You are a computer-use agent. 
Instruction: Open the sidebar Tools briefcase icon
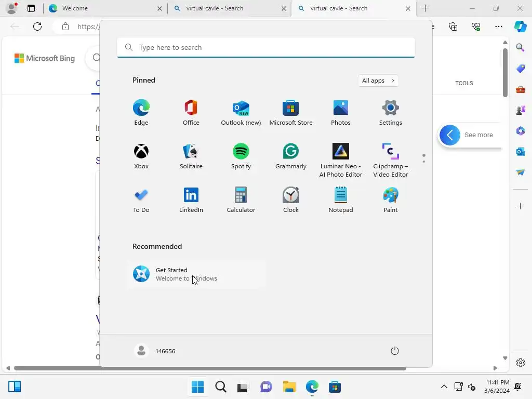(520, 89)
